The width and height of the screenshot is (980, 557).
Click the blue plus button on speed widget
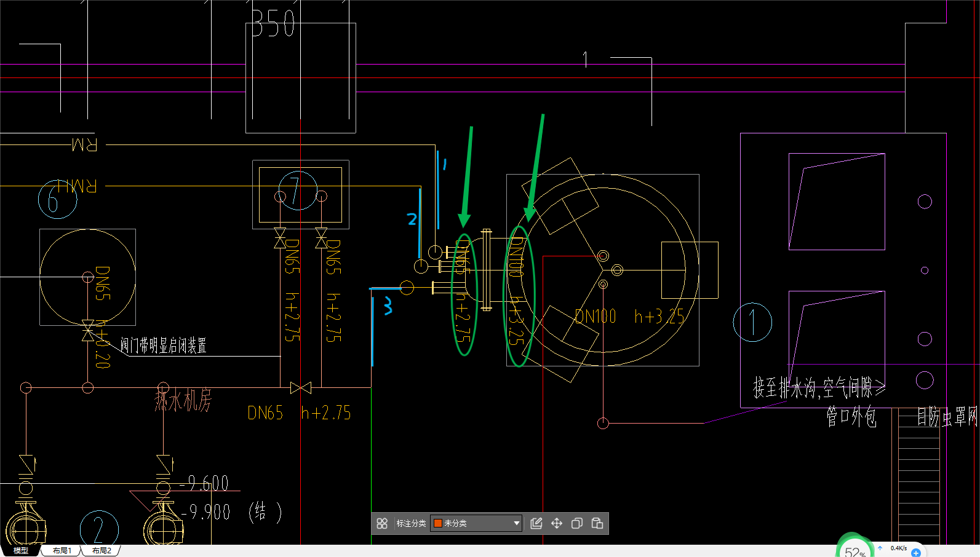915,553
